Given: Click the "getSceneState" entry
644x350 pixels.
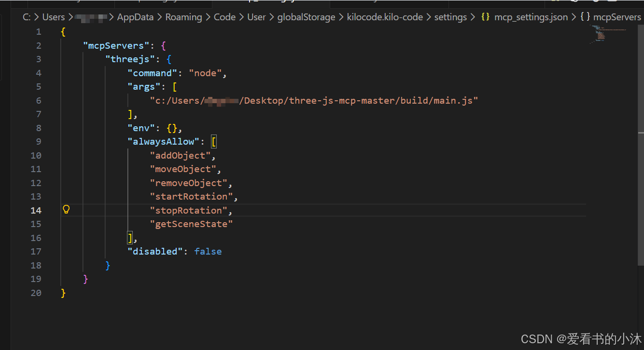Looking at the screenshot, I should click(192, 224).
